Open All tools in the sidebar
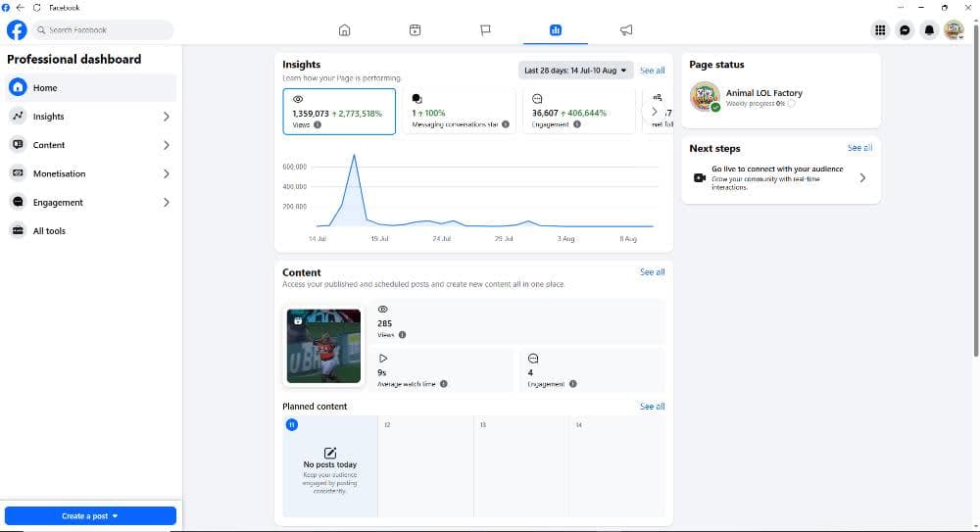Viewport: 980px width, 532px height. click(91, 230)
